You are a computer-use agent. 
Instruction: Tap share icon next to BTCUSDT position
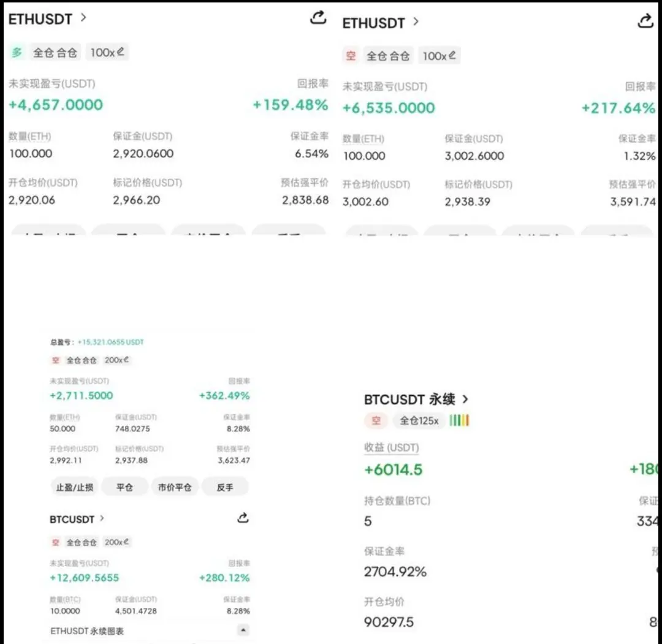(243, 518)
